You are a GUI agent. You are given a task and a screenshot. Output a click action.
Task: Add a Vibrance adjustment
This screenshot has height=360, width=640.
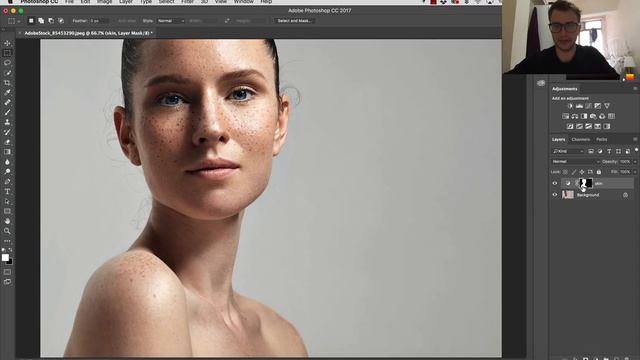[607, 106]
